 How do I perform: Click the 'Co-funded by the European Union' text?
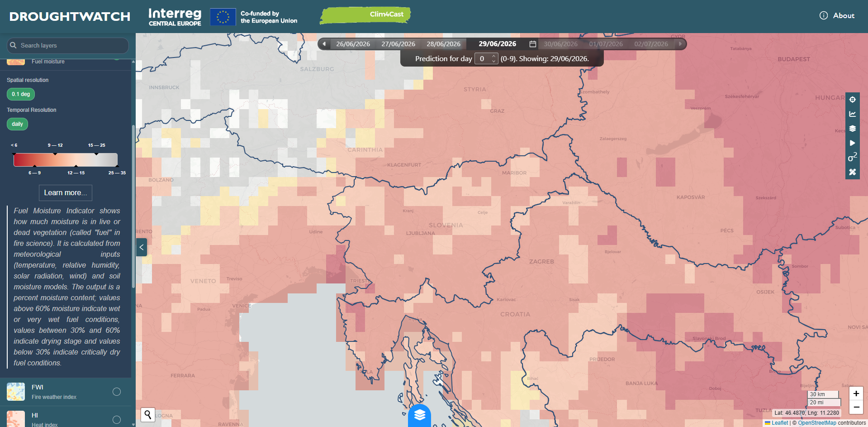(269, 17)
